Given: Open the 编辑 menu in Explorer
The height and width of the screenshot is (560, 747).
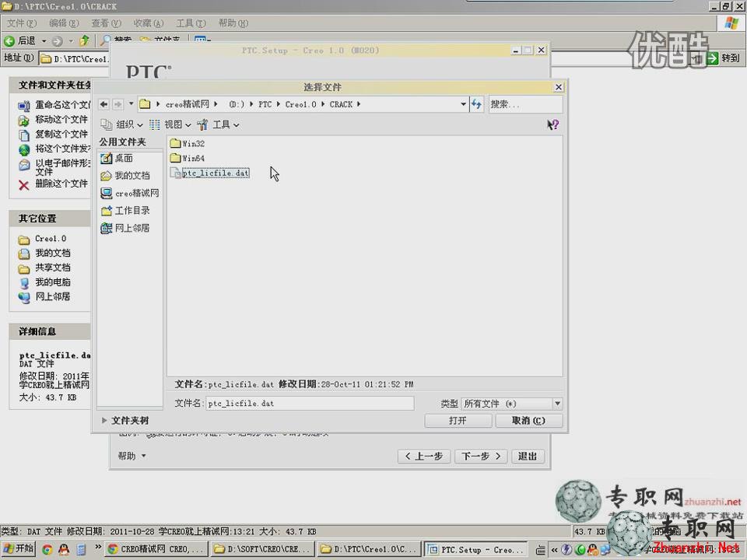Looking at the screenshot, I should pos(64,23).
